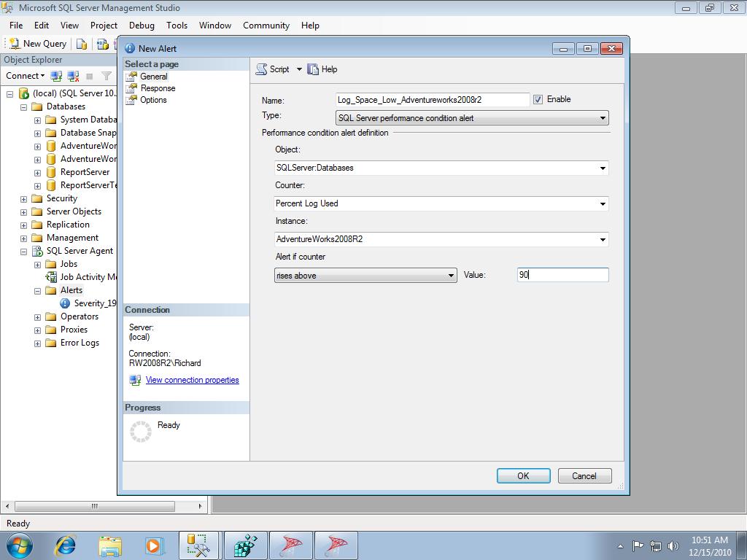Click View connection properties link
The width and height of the screenshot is (747, 560).
click(193, 380)
